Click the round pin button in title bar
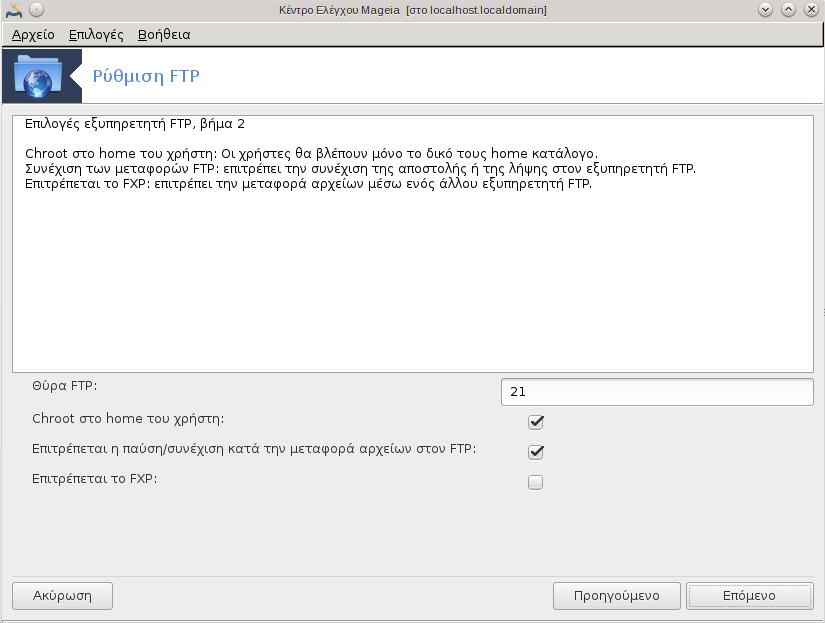This screenshot has height=623, width=825. [36, 10]
